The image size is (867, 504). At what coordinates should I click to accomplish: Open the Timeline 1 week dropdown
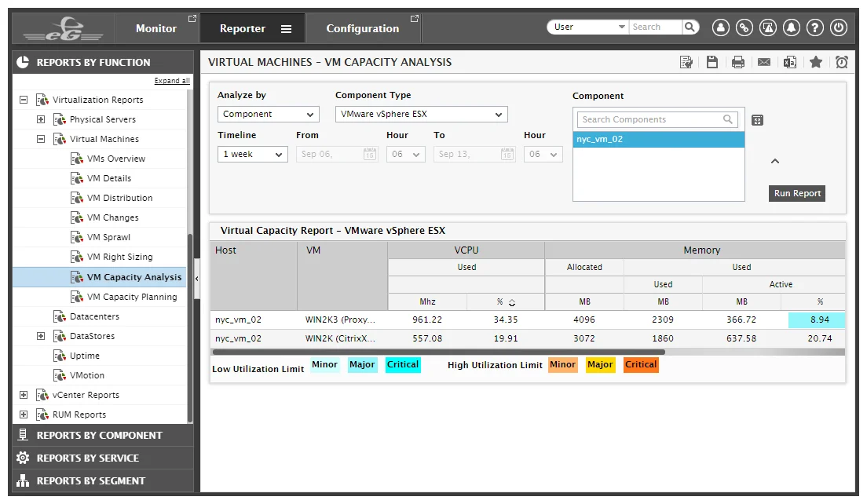point(253,154)
